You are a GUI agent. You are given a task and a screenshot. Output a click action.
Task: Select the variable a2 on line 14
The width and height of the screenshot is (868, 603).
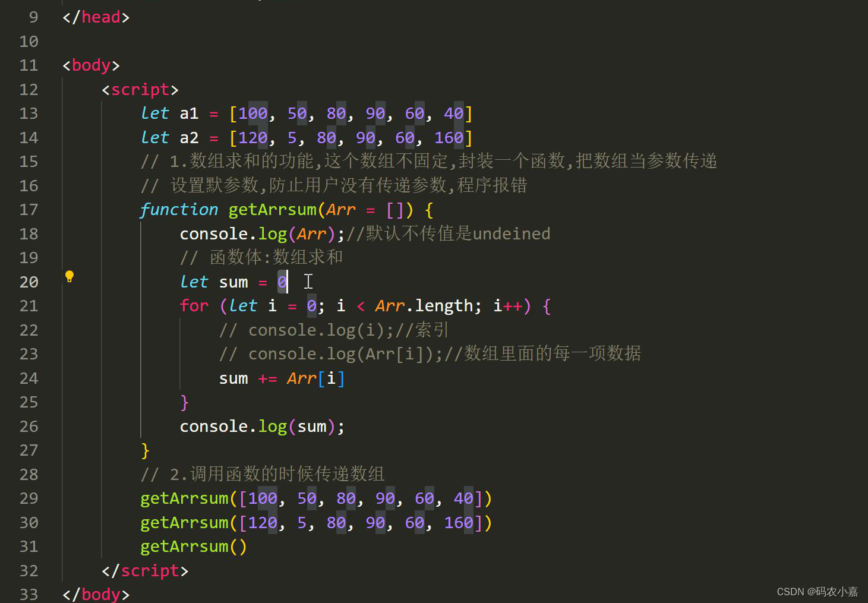point(189,137)
